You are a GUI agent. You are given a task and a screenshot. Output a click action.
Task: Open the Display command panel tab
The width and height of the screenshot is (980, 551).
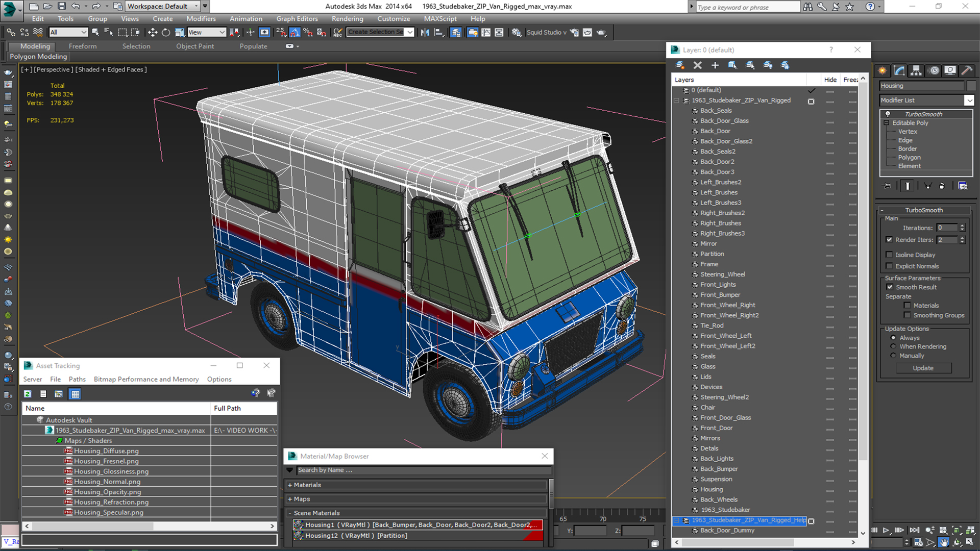tap(950, 70)
